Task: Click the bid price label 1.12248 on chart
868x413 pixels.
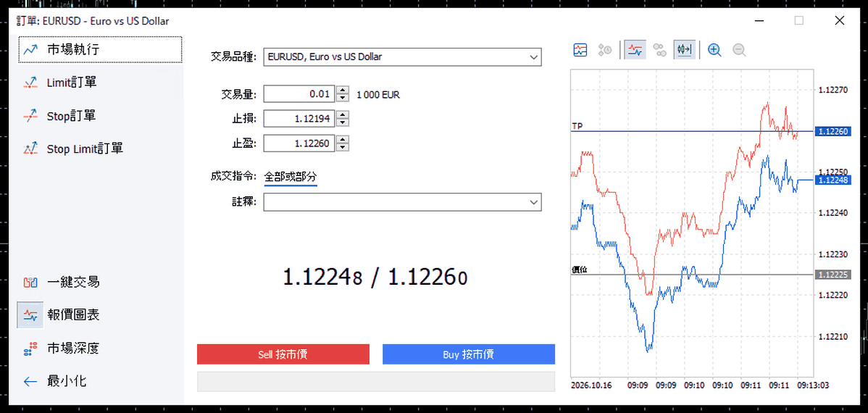Action: click(x=834, y=180)
